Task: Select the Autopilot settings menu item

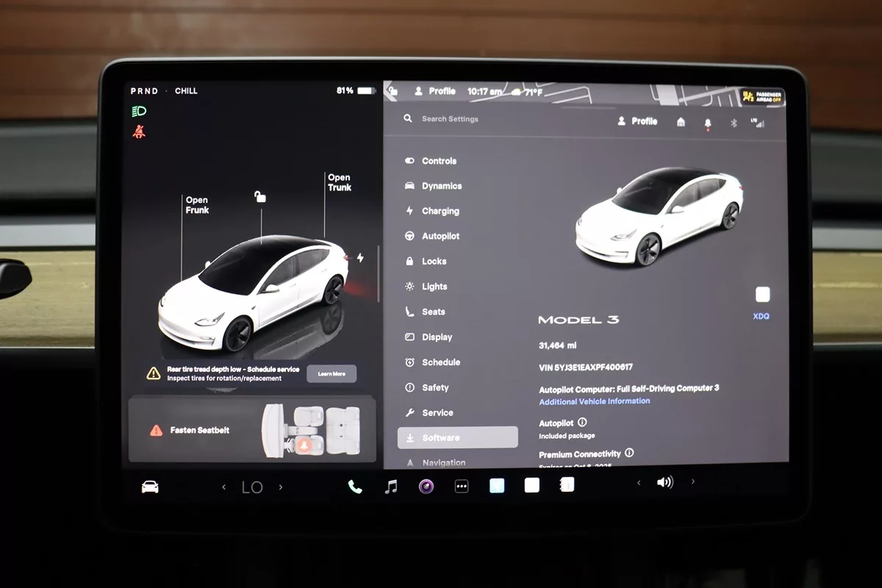Action: click(x=440, y=236)
